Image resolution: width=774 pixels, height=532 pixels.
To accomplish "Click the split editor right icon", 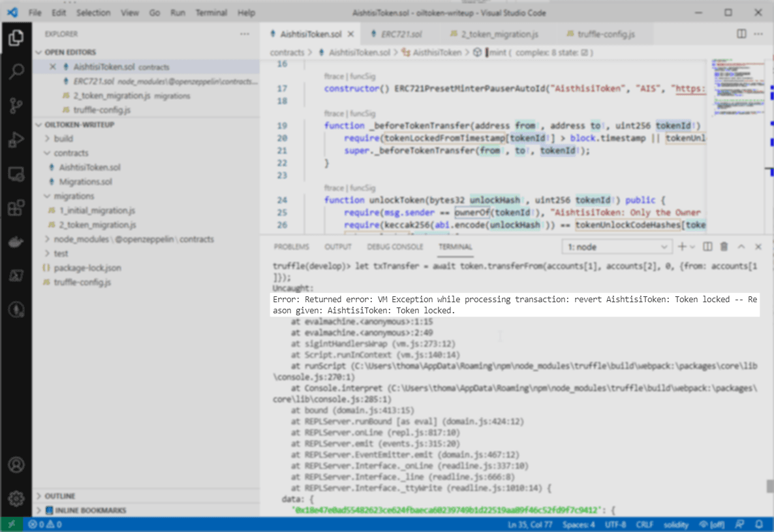I will [741, 33].
